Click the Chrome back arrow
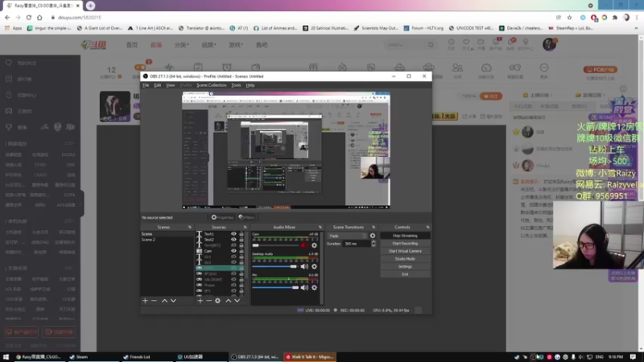 click(7, 17)
